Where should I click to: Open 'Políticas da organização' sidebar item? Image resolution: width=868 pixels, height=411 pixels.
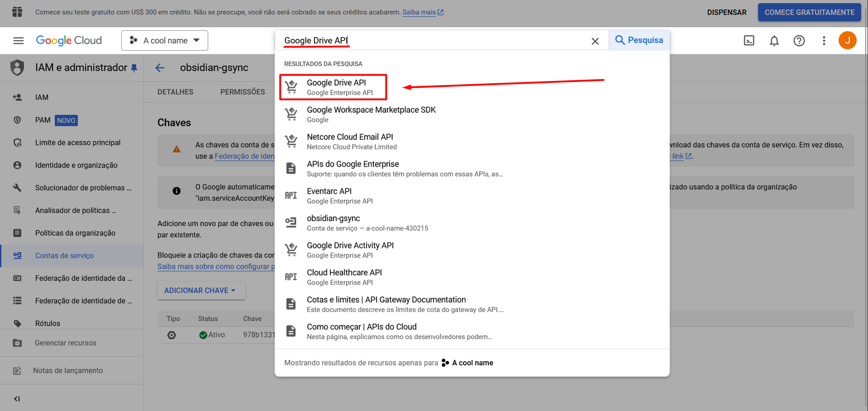[x=72, y=233]
